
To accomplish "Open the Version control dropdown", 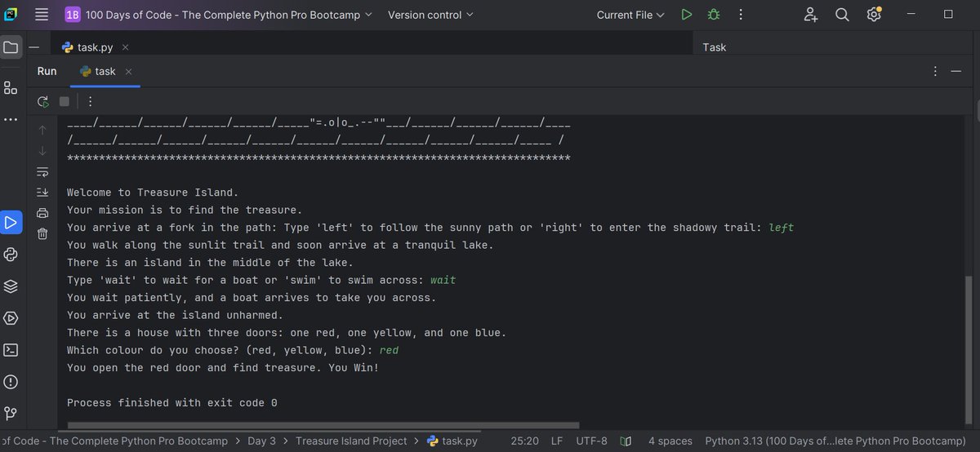I will [430, 15].
